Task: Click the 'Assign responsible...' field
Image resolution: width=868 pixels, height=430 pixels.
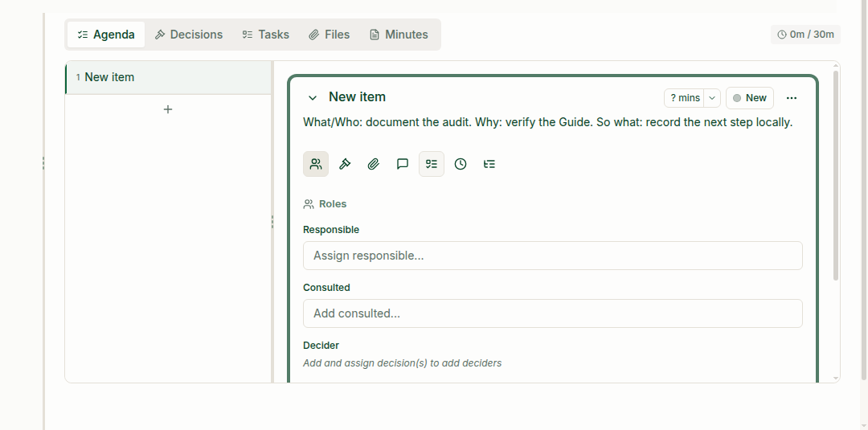Action: [552, 256]
